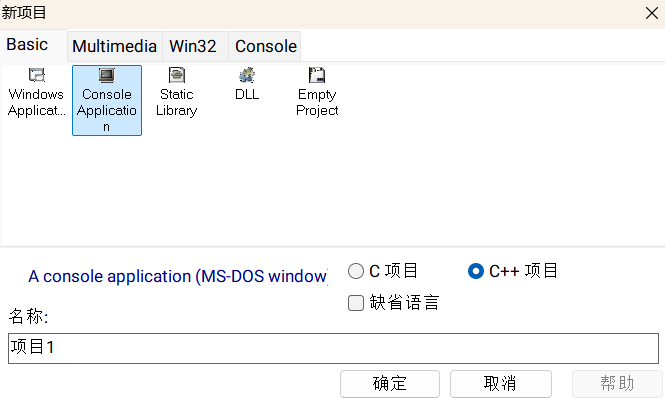Select the Windows Application project icon
Image resolution: width=665 pixels, height=402 pixels.
click(36, 75)
